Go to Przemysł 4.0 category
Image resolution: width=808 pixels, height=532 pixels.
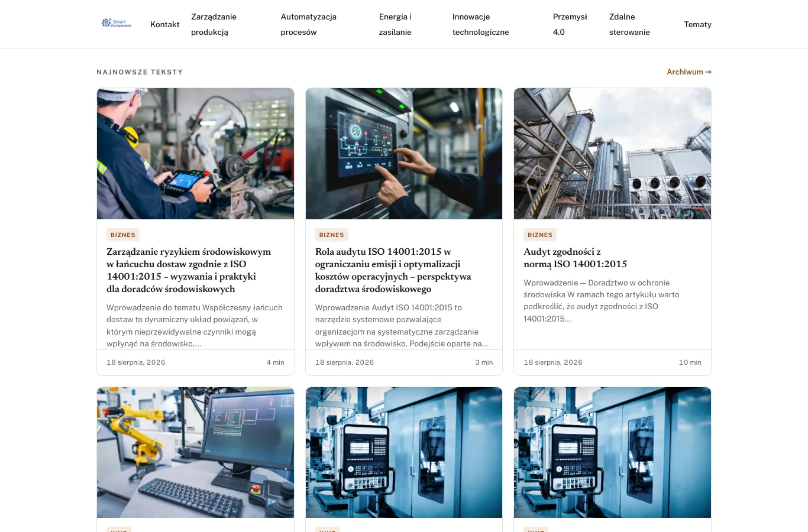(570, 24)
